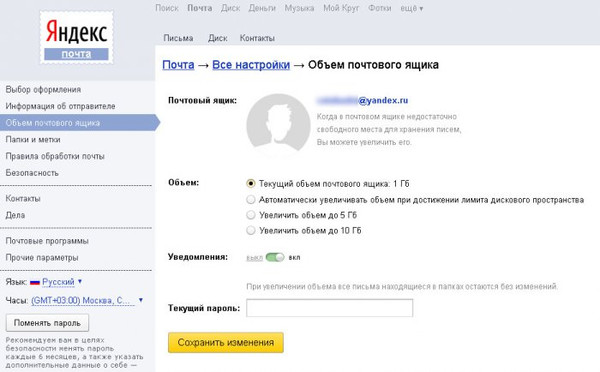
Task: Click the @yandex.ru mailbox address link
Action: (x=362, y=100)
